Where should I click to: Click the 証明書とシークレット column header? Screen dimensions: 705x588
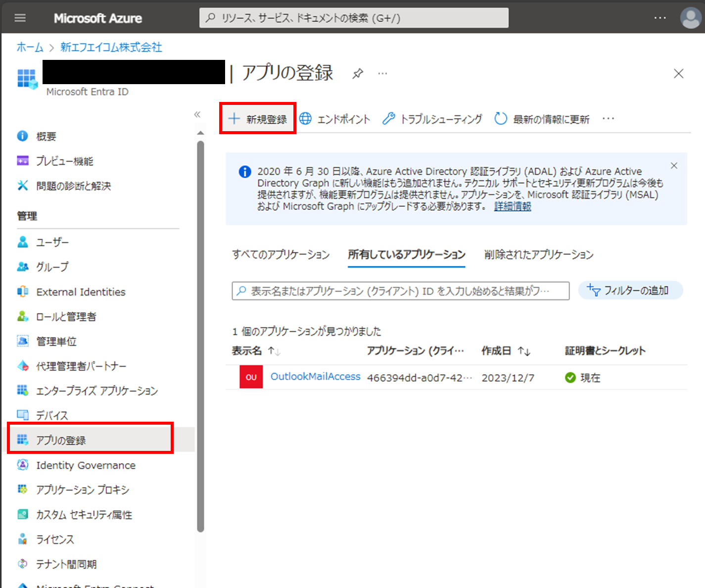605,351
